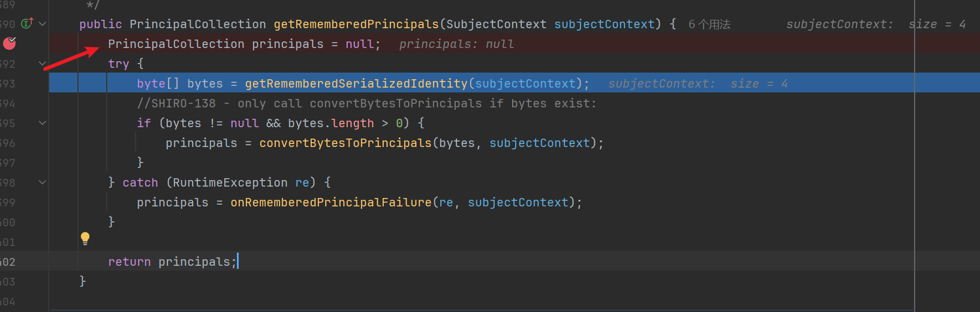Viewport: 980px width, 312px height.
Task: Click the inline 'size = 4' hint on highlighted line
Action: pos(759,84)
